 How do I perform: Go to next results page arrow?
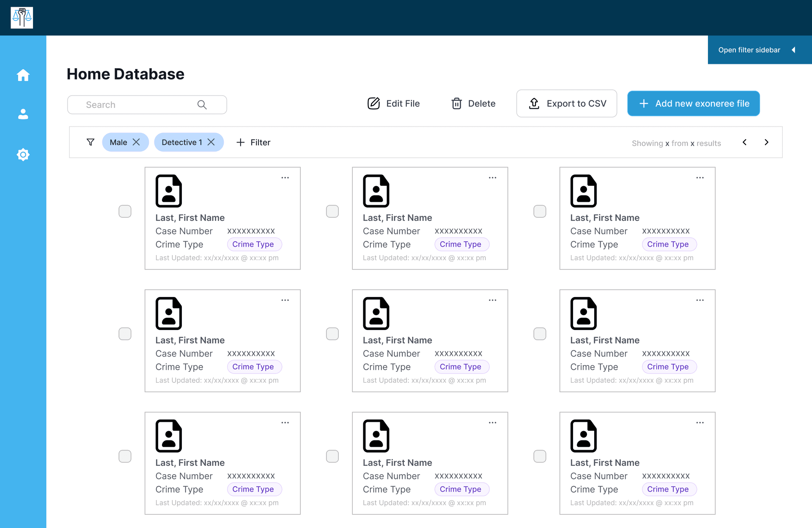(x=766, y=142)
